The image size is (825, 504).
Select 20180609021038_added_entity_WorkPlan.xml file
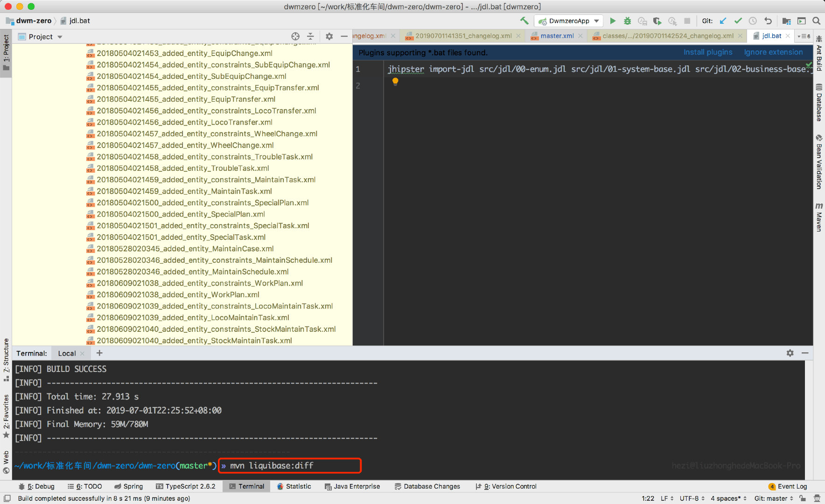click(x=178, y=294)
